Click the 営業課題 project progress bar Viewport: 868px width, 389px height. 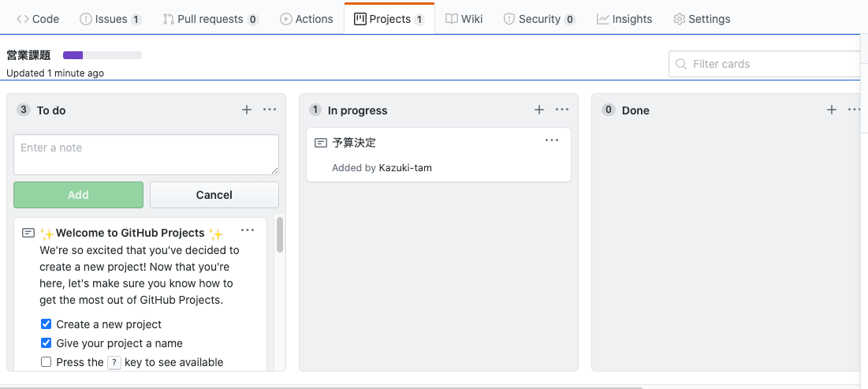click(x=102, y=55)
